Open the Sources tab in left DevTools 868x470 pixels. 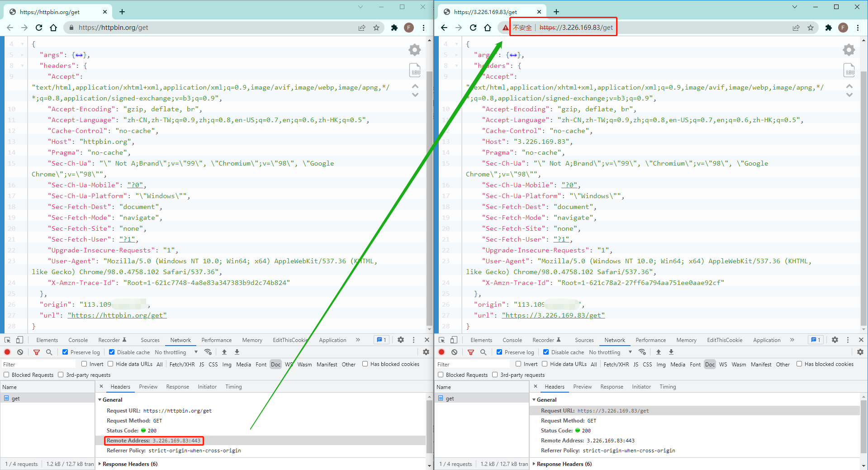pyautogui.click(x=150, y=340)
